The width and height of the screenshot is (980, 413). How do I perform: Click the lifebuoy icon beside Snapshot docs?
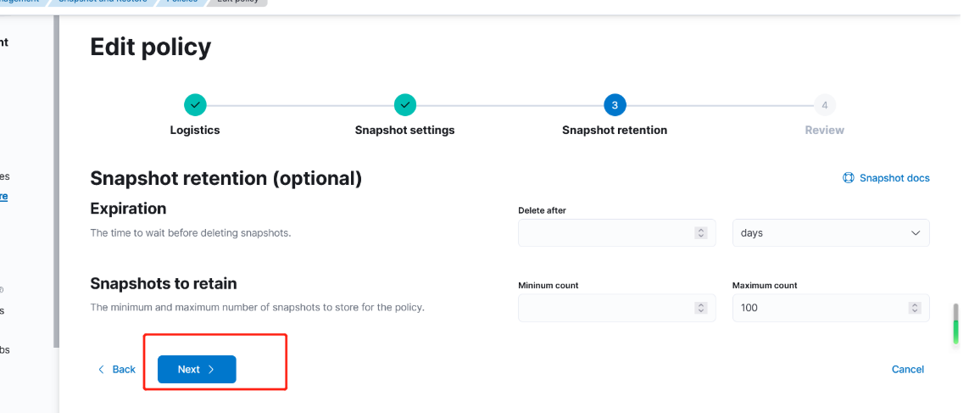(848, 178)
